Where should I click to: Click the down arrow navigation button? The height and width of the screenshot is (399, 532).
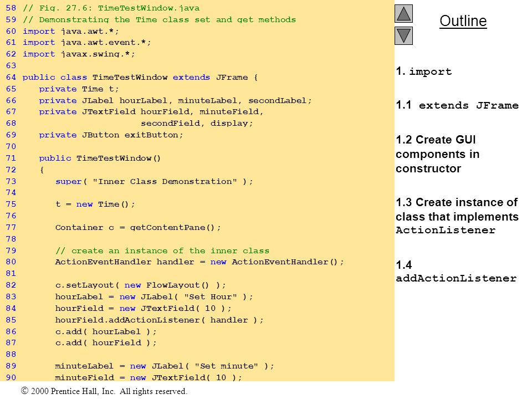point(403,35)
